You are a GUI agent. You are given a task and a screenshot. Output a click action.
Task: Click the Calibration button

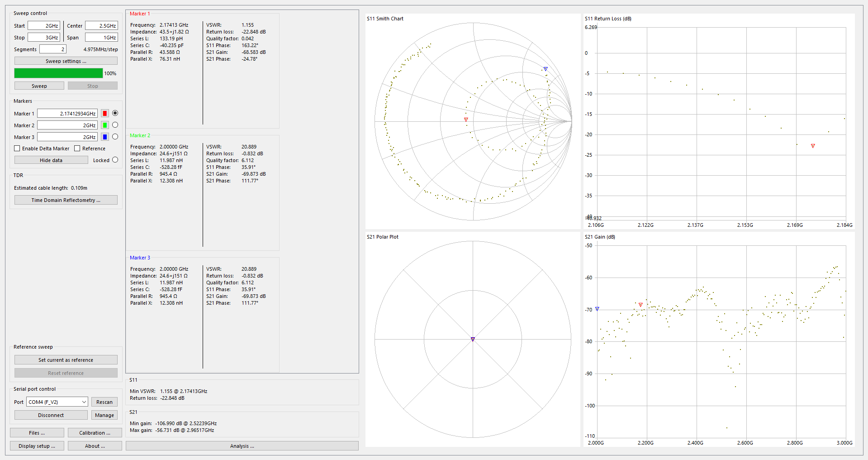click(95, 433)
